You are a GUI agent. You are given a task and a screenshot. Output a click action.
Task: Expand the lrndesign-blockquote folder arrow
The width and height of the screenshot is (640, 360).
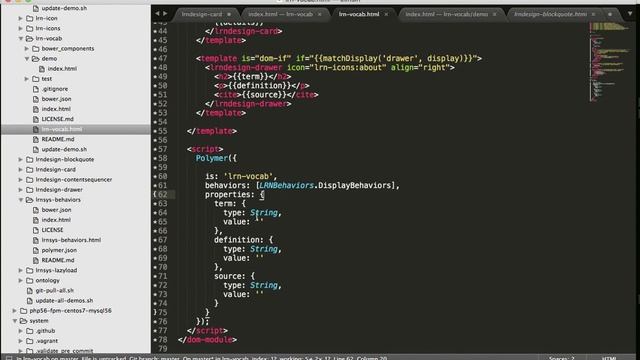tap(20, 159)
